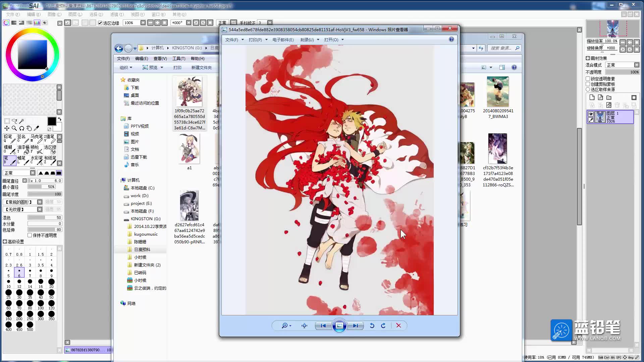The image size is (644, 362).
Task: Select brush size 30 preset
Action: (x=19, y=294)
